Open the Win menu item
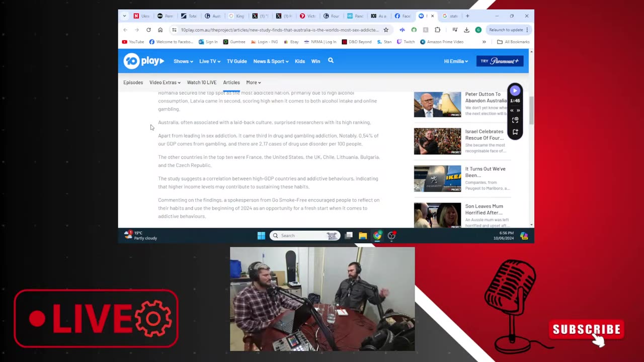The height and width of the screenshot is (362, 644). (315, 61)
